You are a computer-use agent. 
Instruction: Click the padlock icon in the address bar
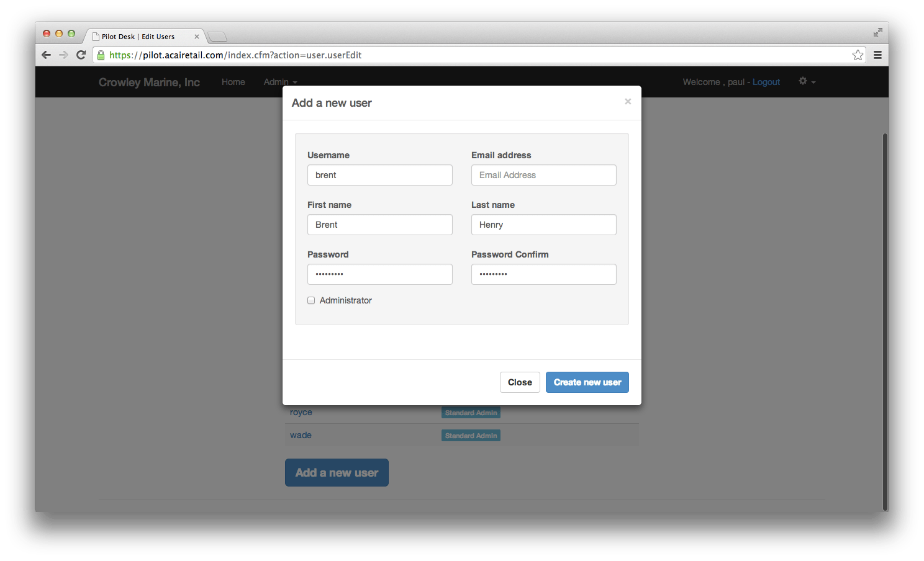pyautogui.click(x=101, y=55)
